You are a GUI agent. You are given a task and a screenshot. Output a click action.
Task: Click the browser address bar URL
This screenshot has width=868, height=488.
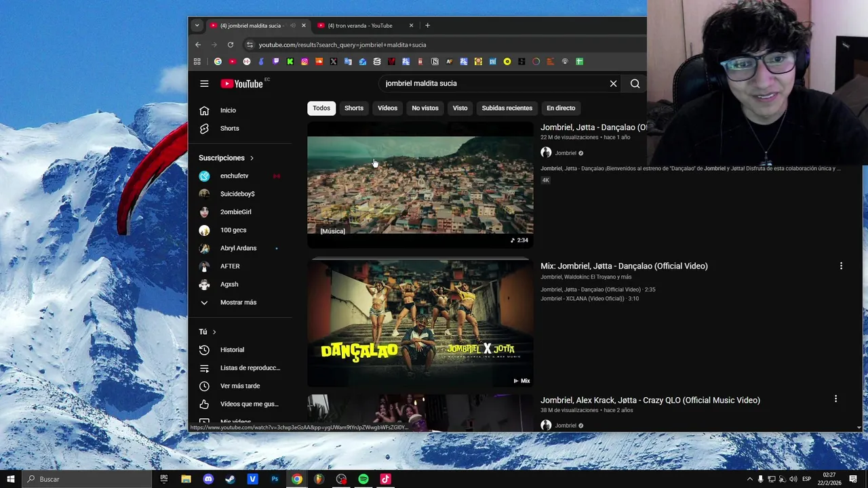[x=342, y=45]
